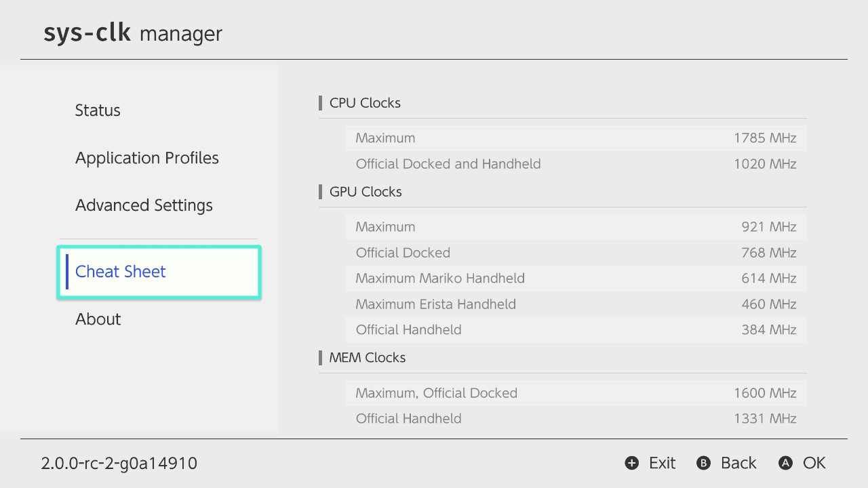The width and height of the screenshot is (868, 488).
Task: Select the Maximum Erista Handheld row
Action: coord(576,304)
